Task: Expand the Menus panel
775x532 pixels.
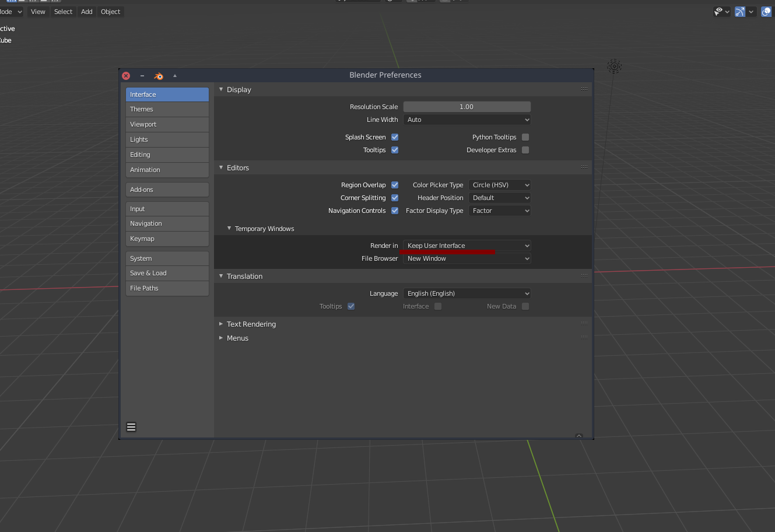Action: coord(221,338)
